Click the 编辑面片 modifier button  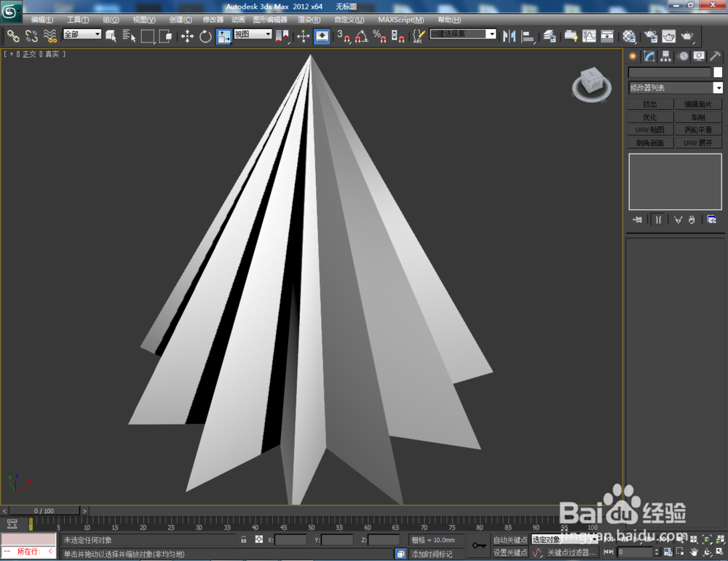[698, 104]
